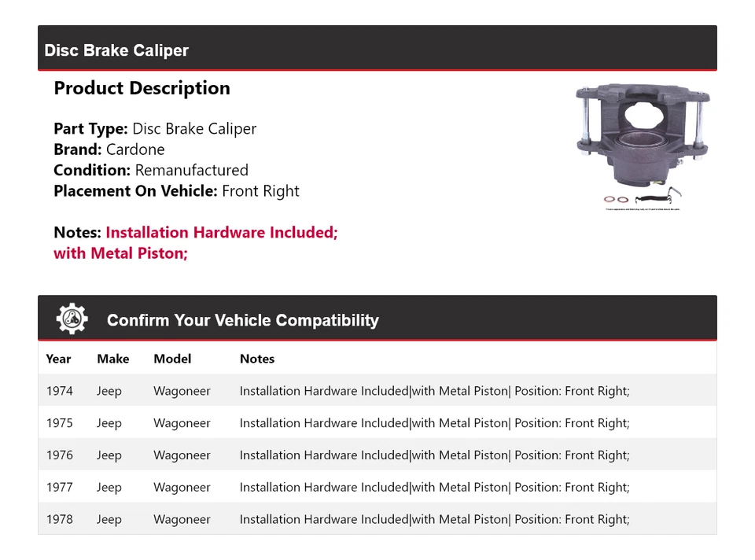The height and width of the screenshot is (560, 755).
Task: Select the Model column header
Action: click(172, 359)
